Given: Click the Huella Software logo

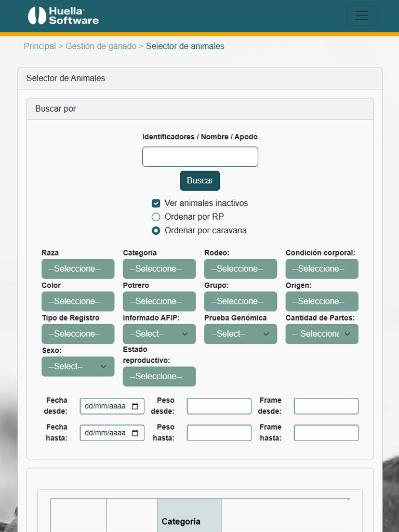Looking at the screenshot, I should coord(63,16).
